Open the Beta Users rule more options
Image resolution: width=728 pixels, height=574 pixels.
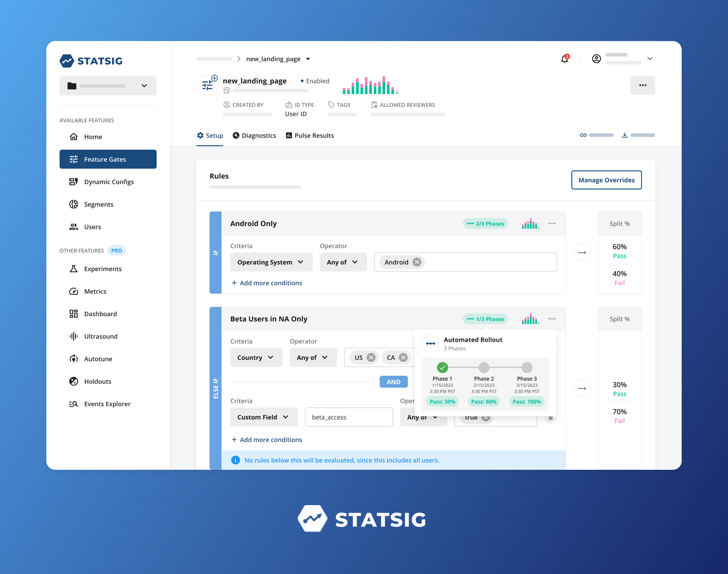point(552,319)
